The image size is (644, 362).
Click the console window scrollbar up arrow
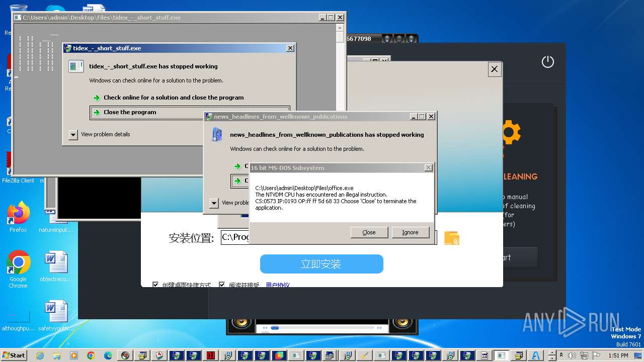(340, 28)
